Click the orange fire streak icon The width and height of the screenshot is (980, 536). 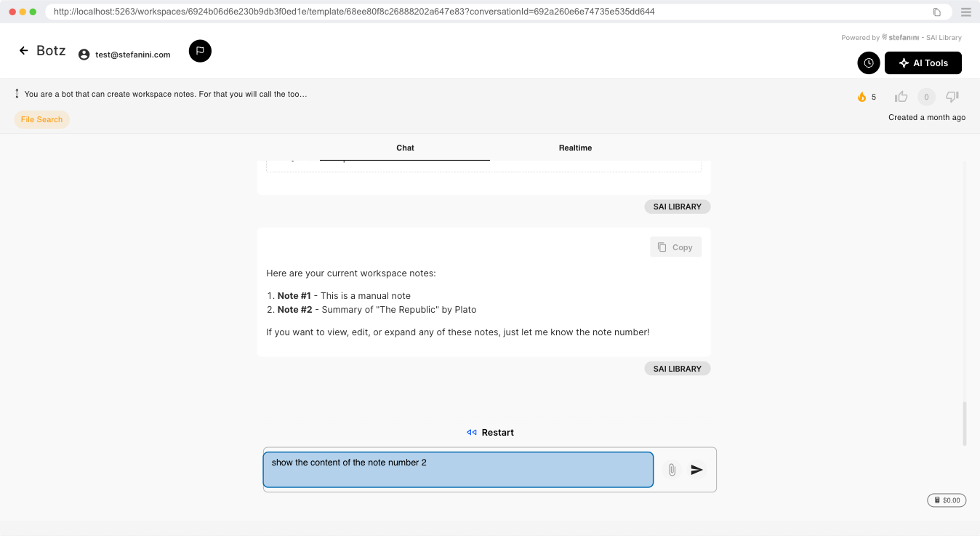coord(862,96)
